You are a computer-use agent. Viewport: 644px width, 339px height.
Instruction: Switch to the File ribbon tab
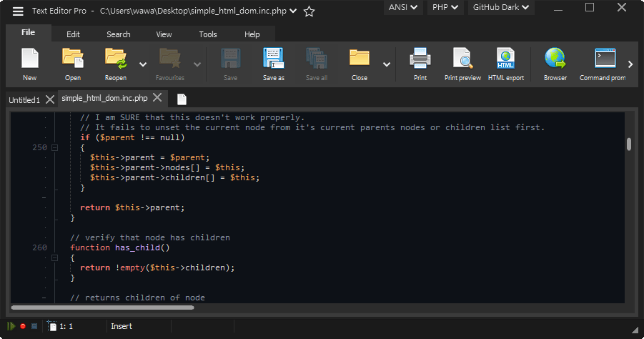(x=29, y=32)
